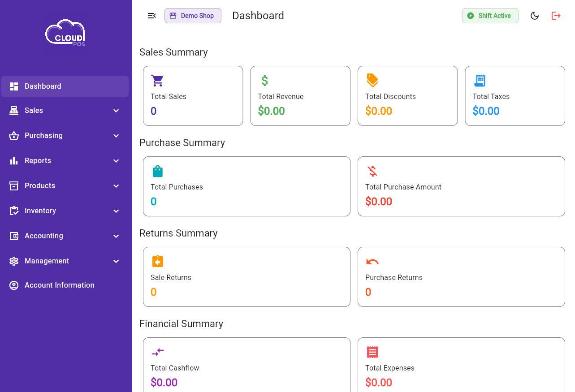
Task: Click the Accounting wallet icon
Action: [x=14, y=236]
